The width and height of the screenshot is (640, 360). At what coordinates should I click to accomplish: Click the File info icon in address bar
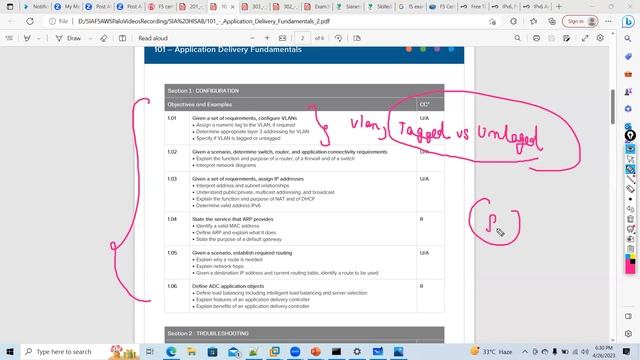[52, 21]
